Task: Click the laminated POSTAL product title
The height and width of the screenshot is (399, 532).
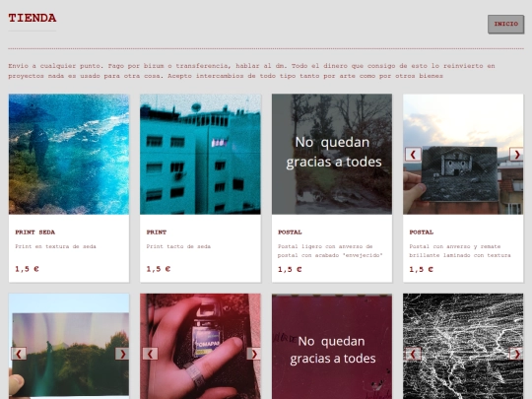Action: tap(421, 233)
